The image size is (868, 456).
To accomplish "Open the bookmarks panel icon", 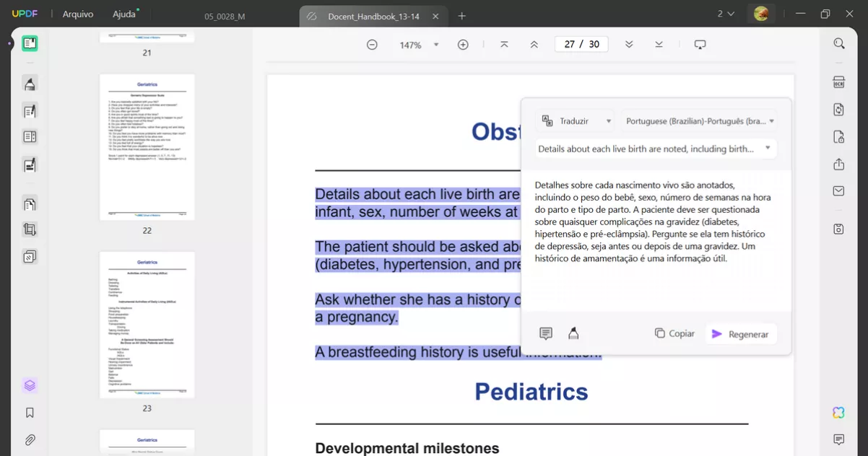I will pos(30,413).
